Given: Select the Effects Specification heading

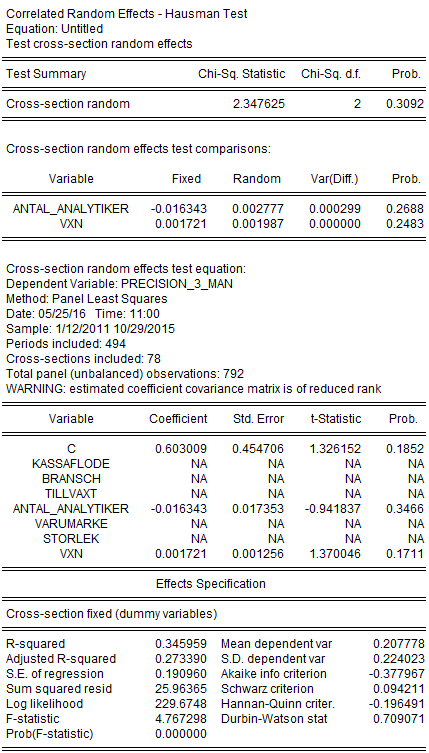Looking at the screenshot, I should pyautogui.click(x=211, y=583).
